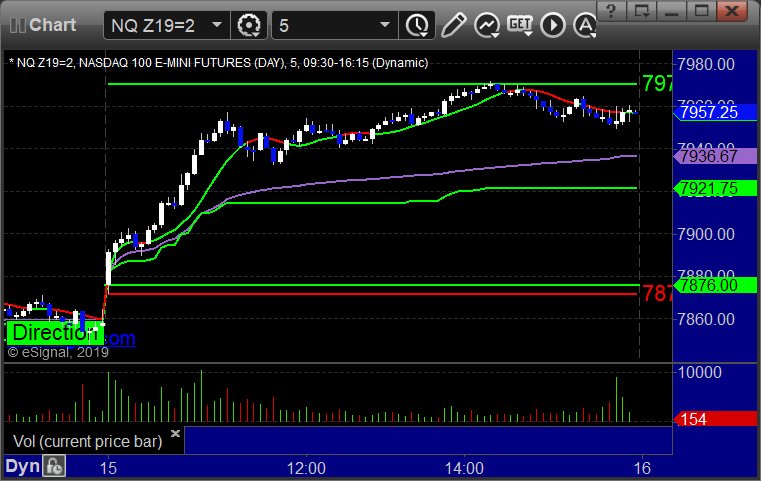Click the GET tools icon

point(520,25)
